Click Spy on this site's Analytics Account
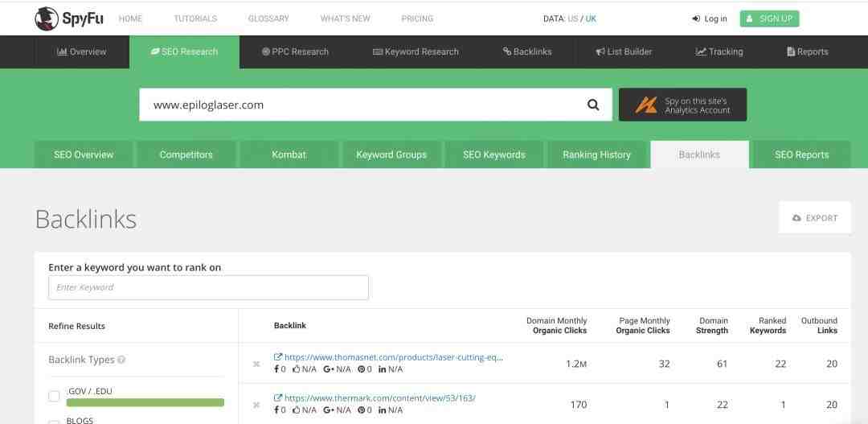This screenshot has height=424, width=868. click(682, 105)
